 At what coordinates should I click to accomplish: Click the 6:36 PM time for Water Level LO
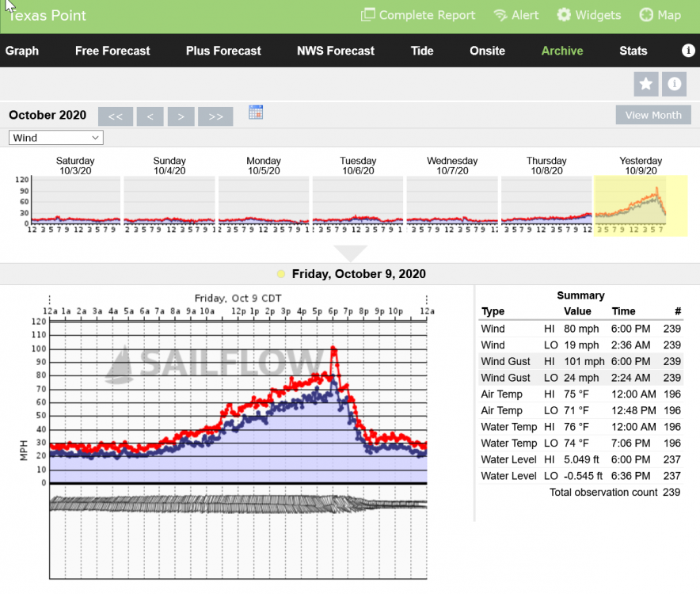pyautogui.click(x=630, y=476)
